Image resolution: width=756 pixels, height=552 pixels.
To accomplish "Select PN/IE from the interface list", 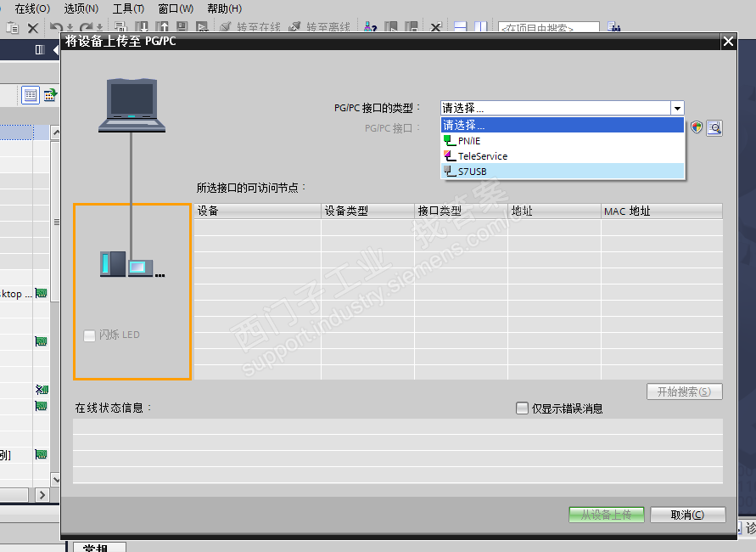I will point(563,141).
